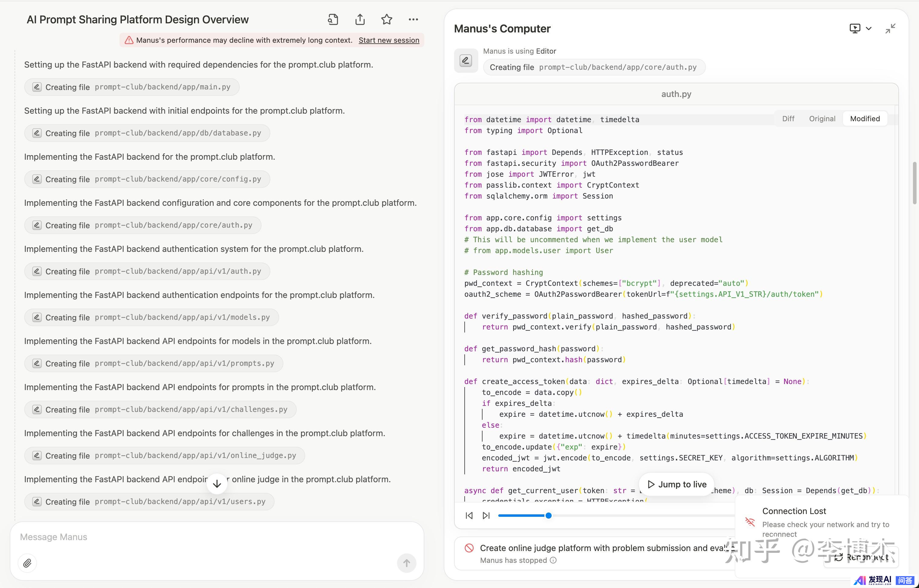The width and height of the screenshot is (919, 588).
Task: Select the Modified view tab
Action: click(x=865, y=119)
